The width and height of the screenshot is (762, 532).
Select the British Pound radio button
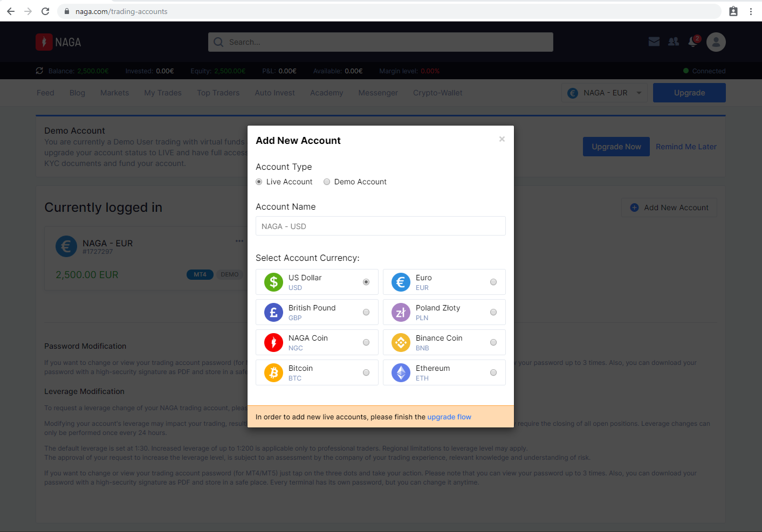[366, 312]
